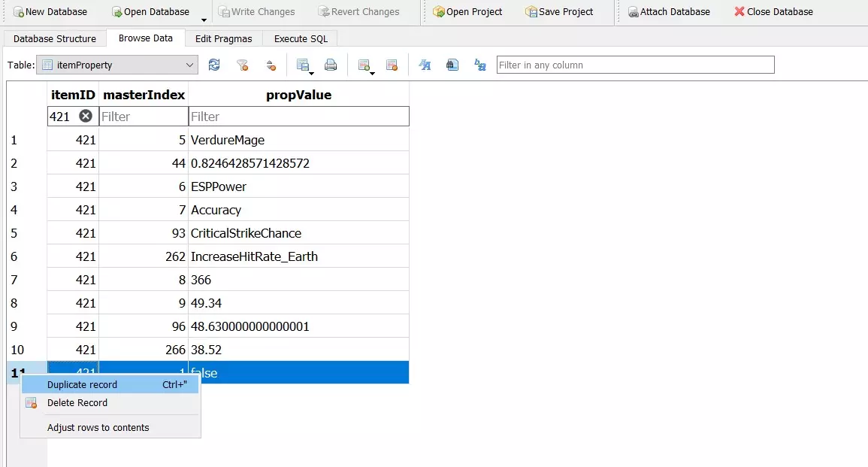
Task: Click the Delete Record icon in context menu
Action: pyautogui.click(x=31, y=403)
